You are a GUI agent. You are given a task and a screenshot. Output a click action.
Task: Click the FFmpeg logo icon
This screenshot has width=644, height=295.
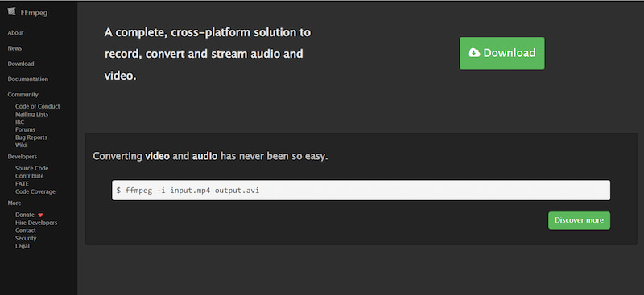(x=11, y=12)
